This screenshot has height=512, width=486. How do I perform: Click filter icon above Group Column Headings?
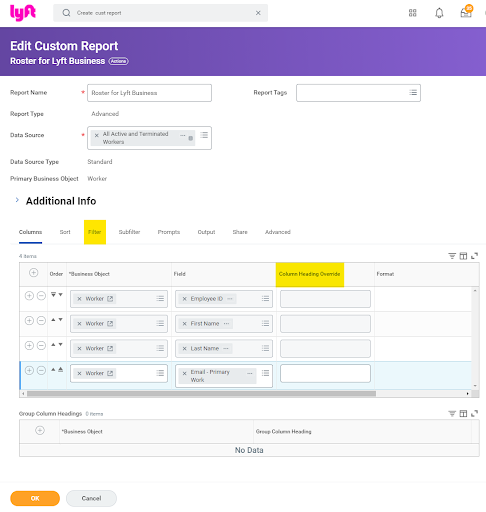(452, 414)
